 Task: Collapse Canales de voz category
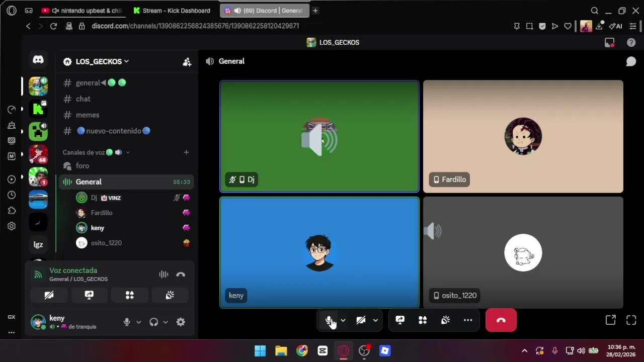[96, 152]
